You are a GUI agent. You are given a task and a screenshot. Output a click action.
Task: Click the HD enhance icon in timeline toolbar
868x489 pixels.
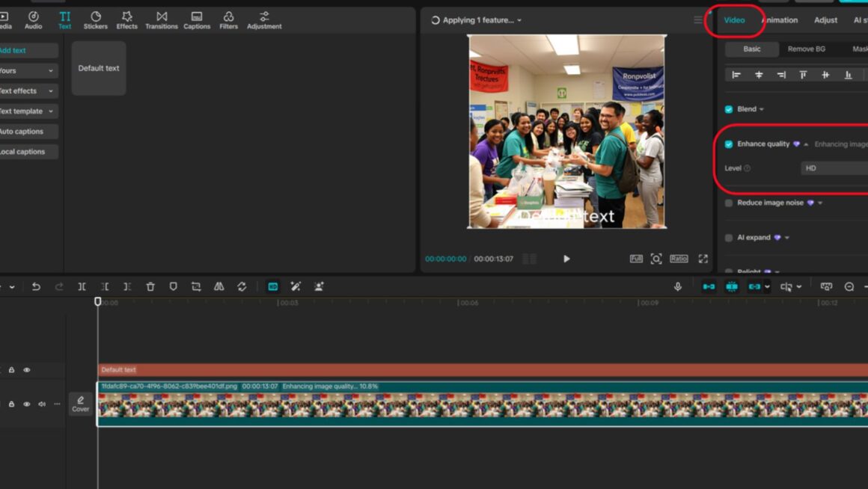[273, 286]
